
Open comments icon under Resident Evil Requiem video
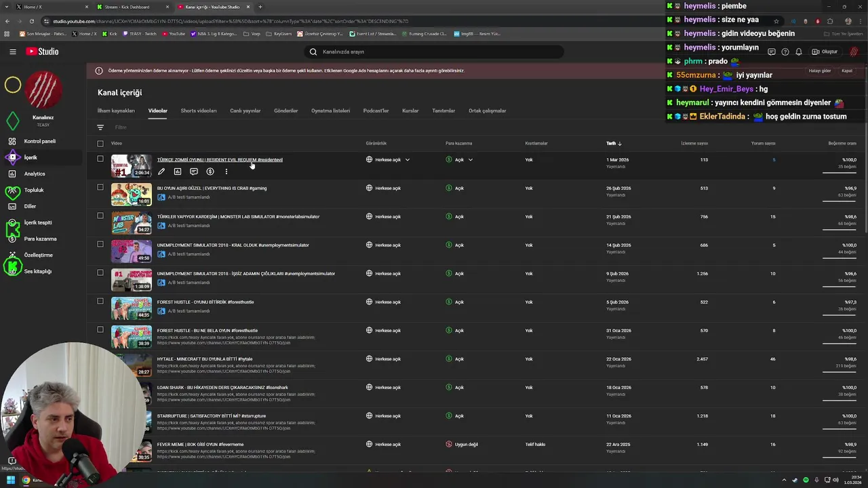(x=194, y=171)
